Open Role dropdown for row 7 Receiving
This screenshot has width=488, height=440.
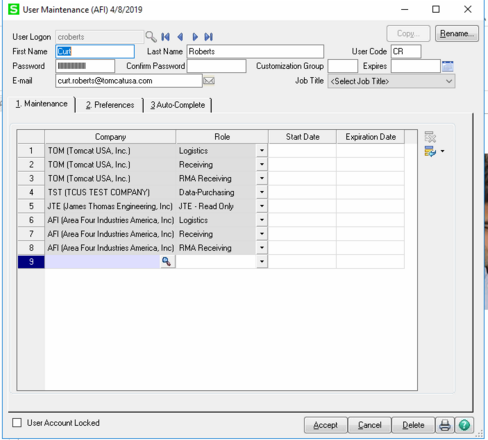coord(262,234)
